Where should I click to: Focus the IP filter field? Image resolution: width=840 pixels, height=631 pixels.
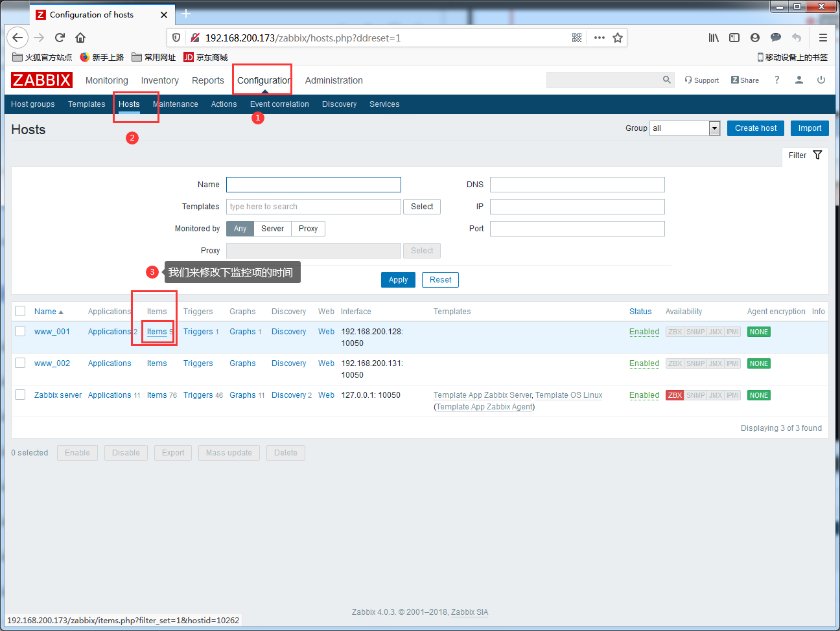pos(577,207)
